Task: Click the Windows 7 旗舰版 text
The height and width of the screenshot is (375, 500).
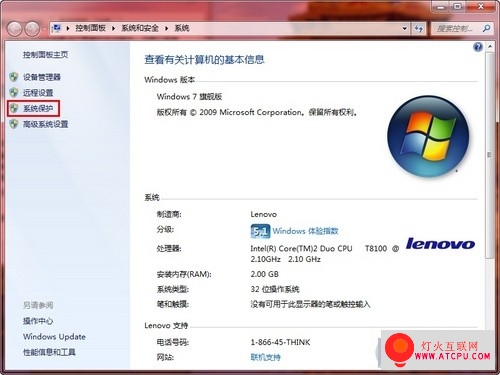Action: (x=189, y=97)
